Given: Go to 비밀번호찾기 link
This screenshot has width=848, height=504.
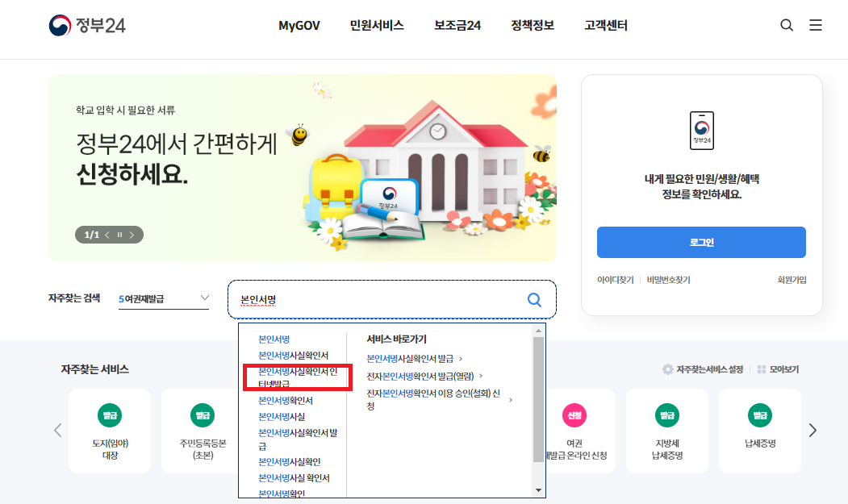Looking at the screenshot, I should [668, 280].
